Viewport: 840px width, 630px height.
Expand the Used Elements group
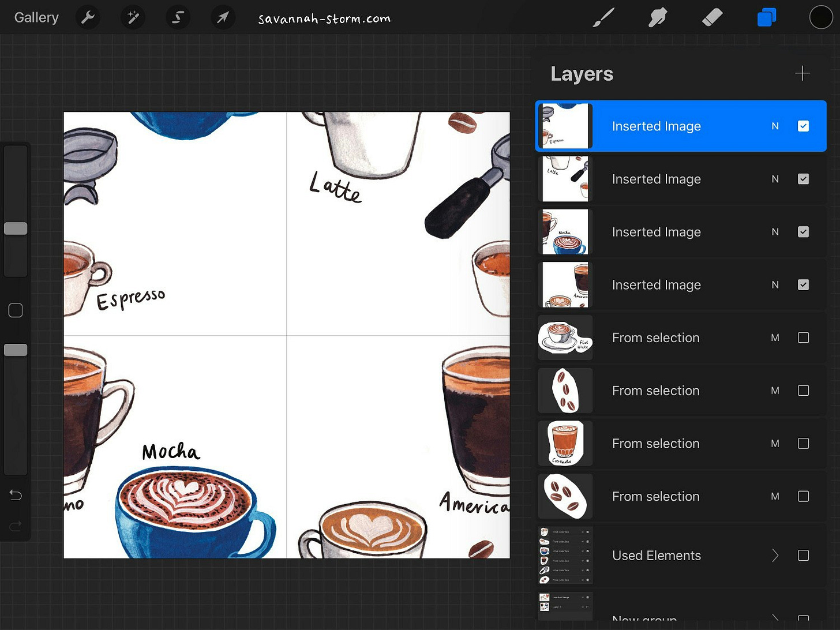click(775, 555)
